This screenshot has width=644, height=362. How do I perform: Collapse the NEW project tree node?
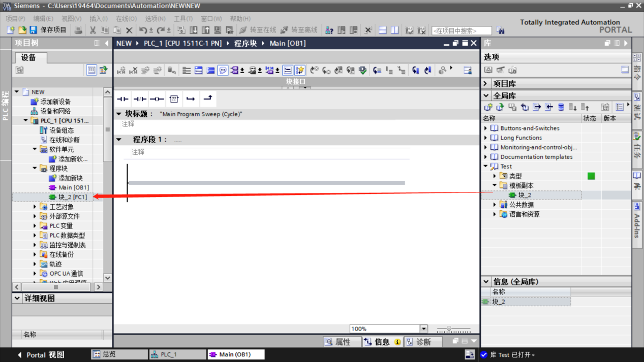point(17,92)
